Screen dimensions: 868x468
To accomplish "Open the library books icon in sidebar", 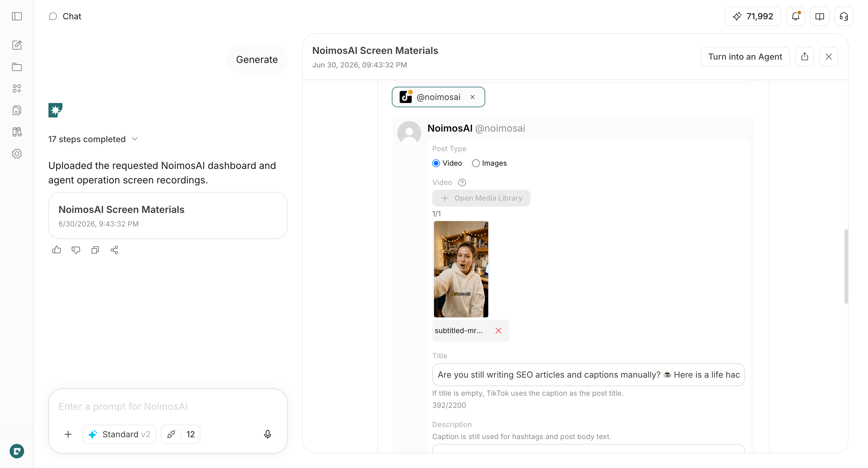I will coord(17,132).
